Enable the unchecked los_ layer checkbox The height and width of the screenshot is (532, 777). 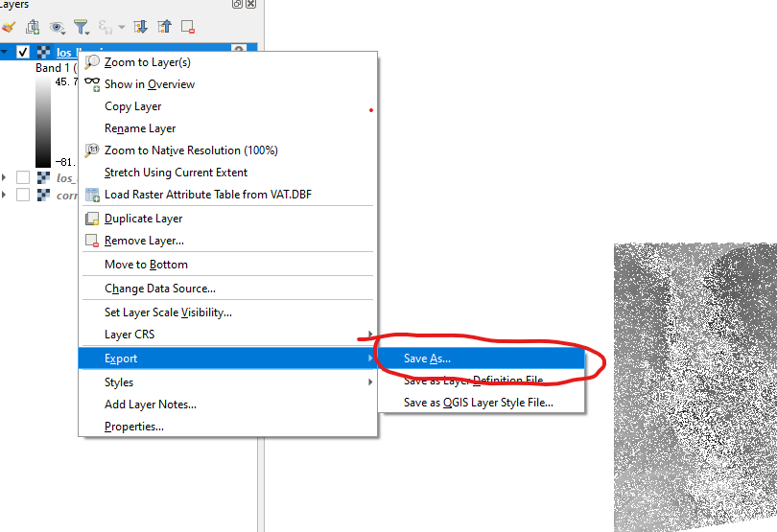(23, 177)
